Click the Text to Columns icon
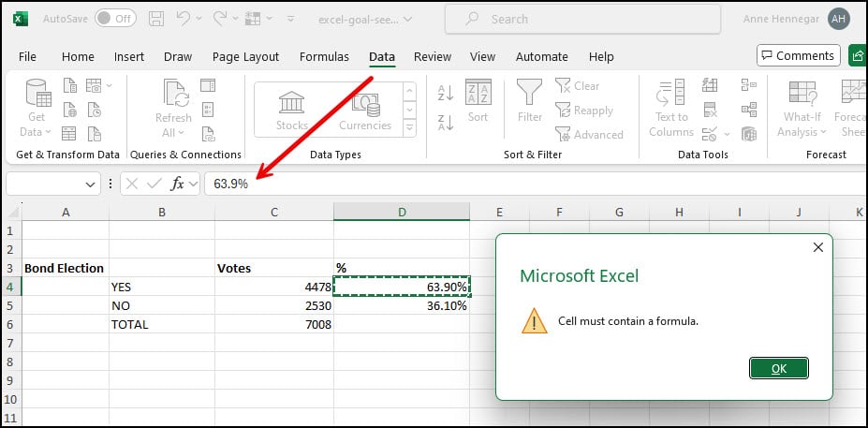The height and width of the screenshot is (428, 868). tap(671, 92)
